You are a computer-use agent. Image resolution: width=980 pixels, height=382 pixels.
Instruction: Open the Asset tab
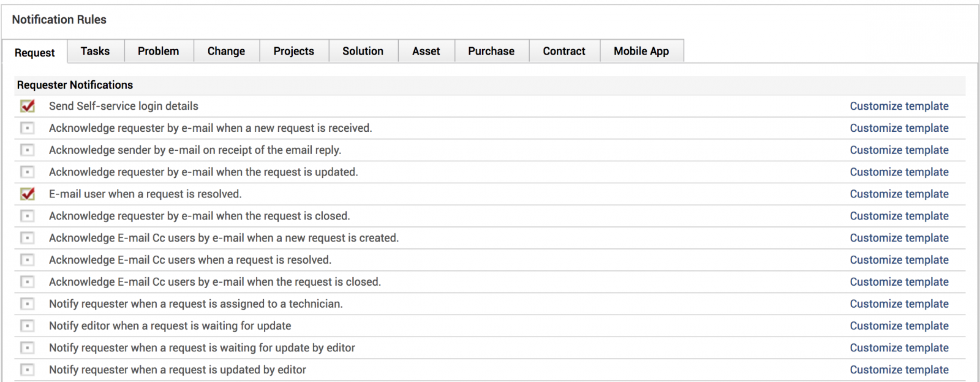pyautogui.click(x=426, y=52)
